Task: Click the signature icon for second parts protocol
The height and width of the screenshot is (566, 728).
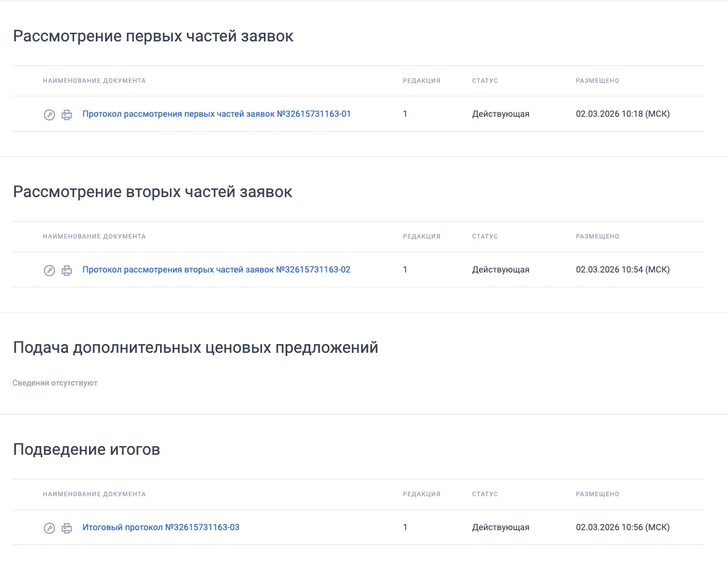Action: pos(49,270)
